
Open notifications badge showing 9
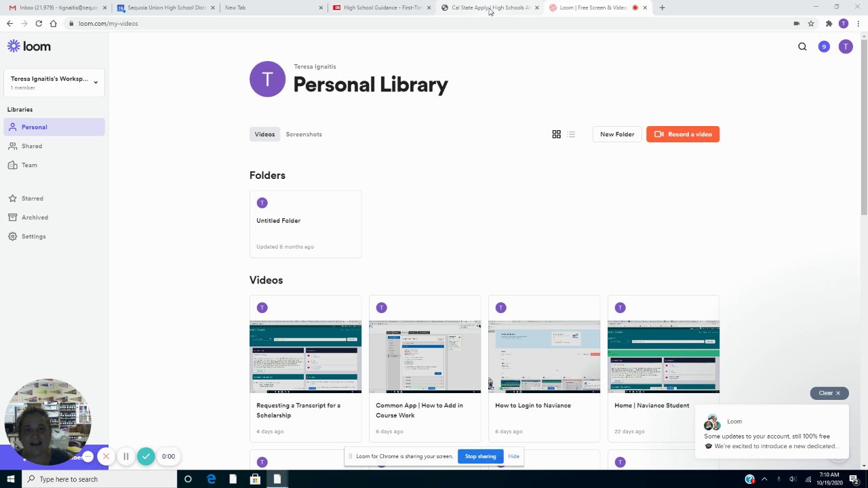pyautogui.click(x=824, y=47)
